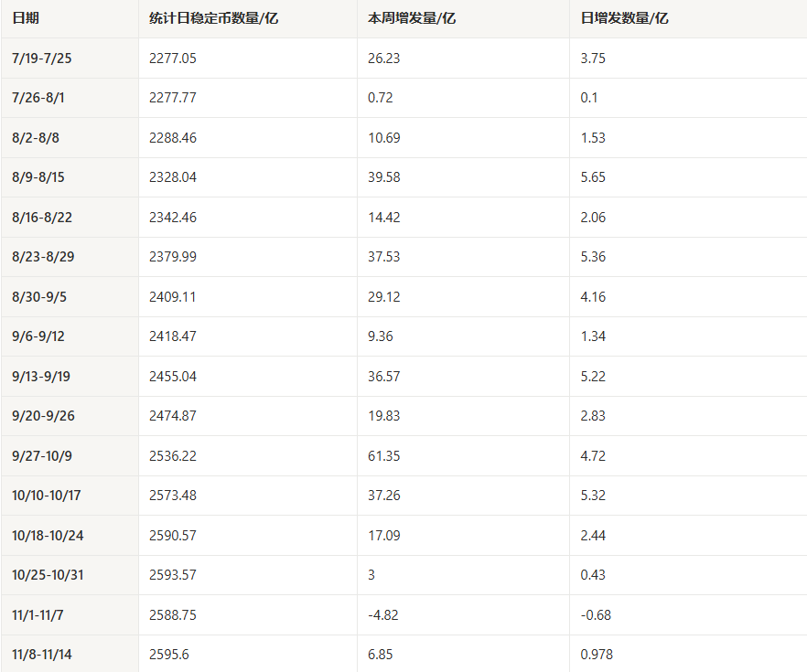Select the 7/19-7/25 date cell
The height and width of the screenshot is (672, 807).
(x=42, y=59)
